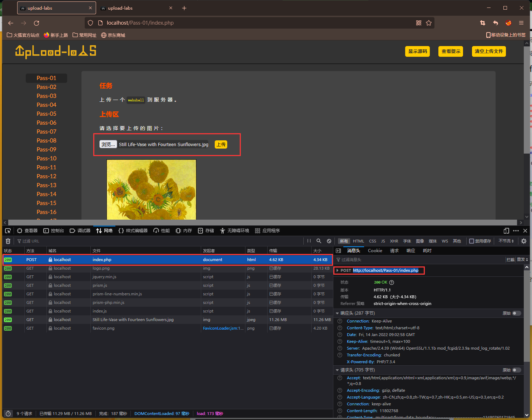Image resolution: width=532 pixels, height=420 pixels.
Task: Open the 重发 resend dropdown
Action: pos(522,260)
